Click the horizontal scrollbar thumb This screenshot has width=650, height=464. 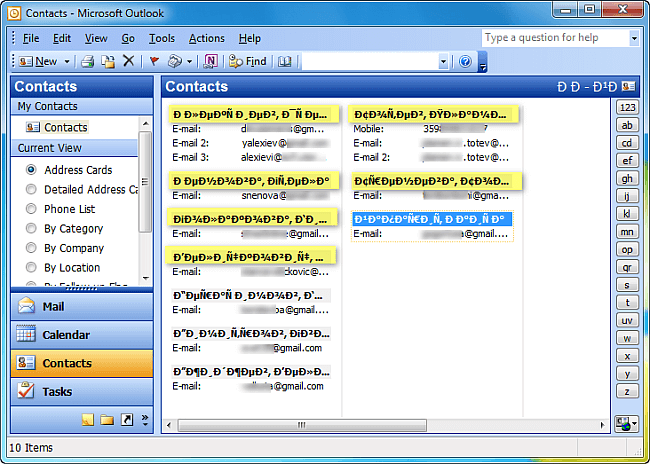302,425
